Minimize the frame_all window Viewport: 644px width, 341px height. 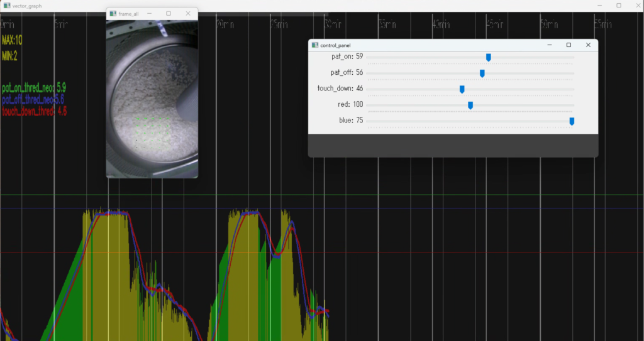coord(149,13)
